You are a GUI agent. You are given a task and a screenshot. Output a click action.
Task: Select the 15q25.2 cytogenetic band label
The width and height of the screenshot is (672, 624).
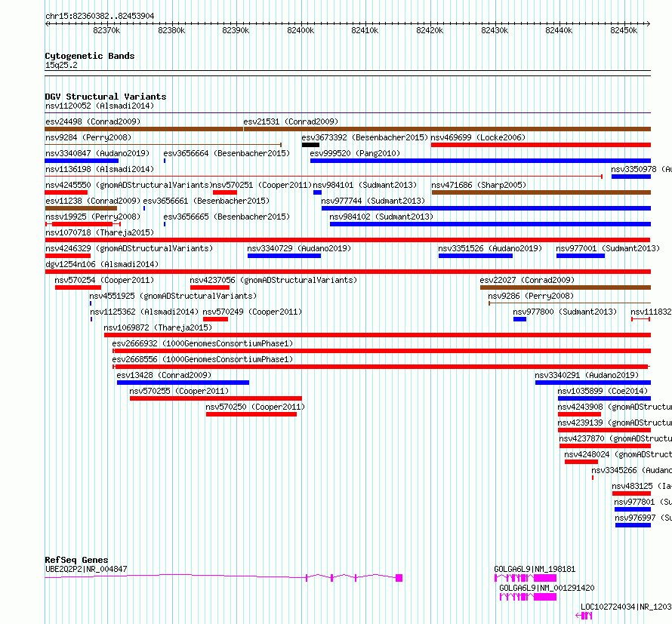tap(61, 65)
